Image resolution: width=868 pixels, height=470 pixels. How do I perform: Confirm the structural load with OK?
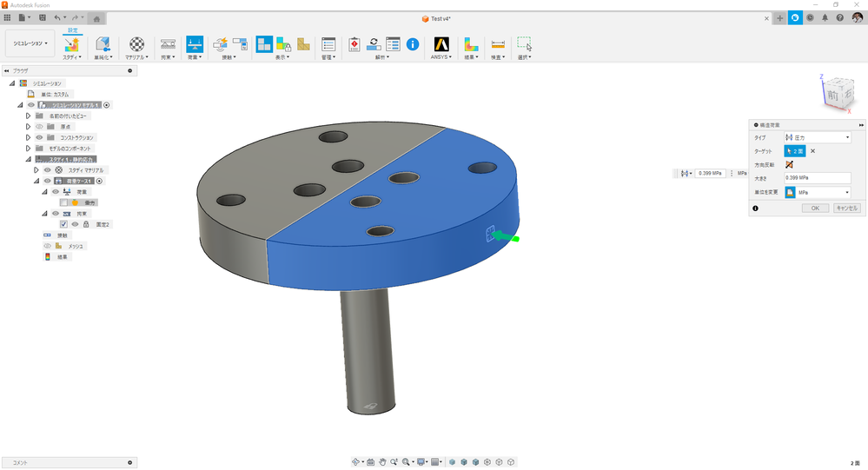tap(815, 209)
